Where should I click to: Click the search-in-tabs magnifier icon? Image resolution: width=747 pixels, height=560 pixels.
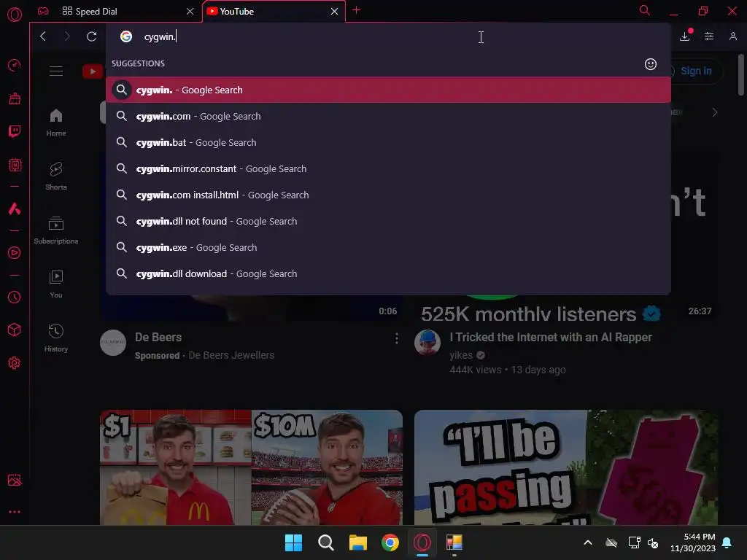pos(645,10)
